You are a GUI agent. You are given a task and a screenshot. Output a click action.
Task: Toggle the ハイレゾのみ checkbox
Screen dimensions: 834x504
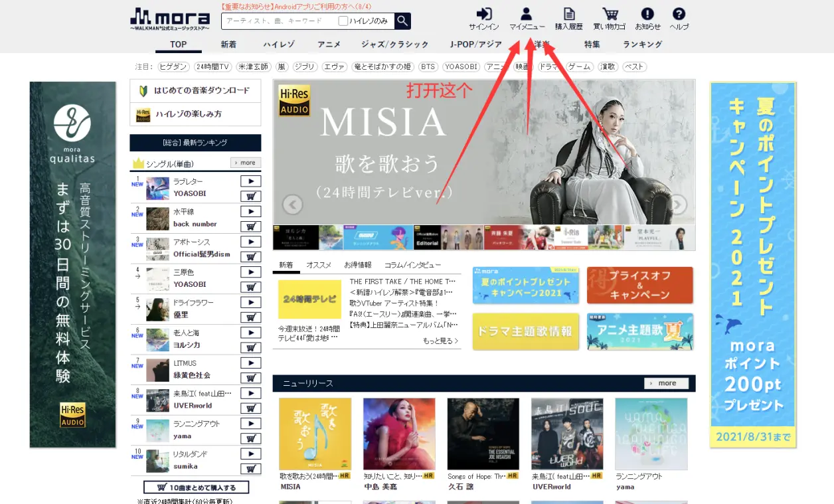coord(343,21)
